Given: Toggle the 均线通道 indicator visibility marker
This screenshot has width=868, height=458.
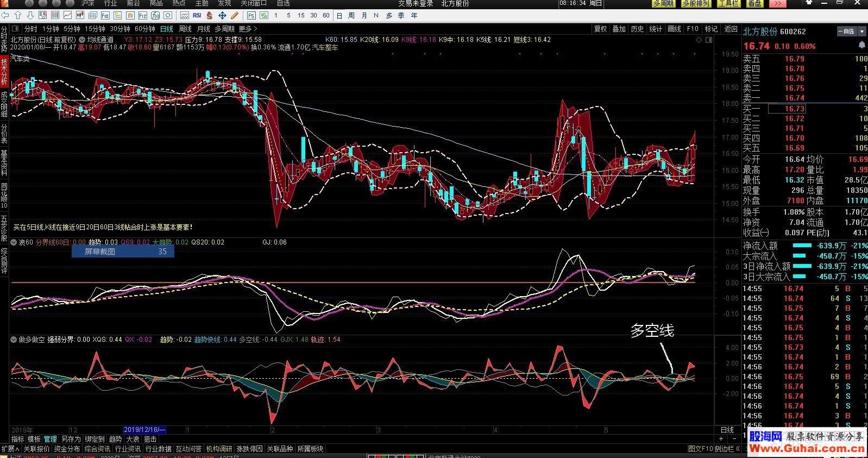Looking at the screenshot, I should point(82,40).
